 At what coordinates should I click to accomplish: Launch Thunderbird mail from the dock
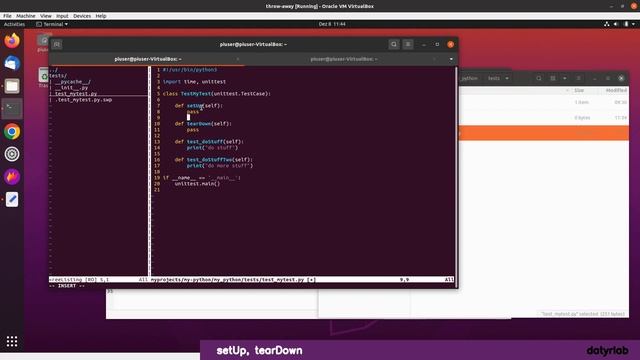coord(12,63)
